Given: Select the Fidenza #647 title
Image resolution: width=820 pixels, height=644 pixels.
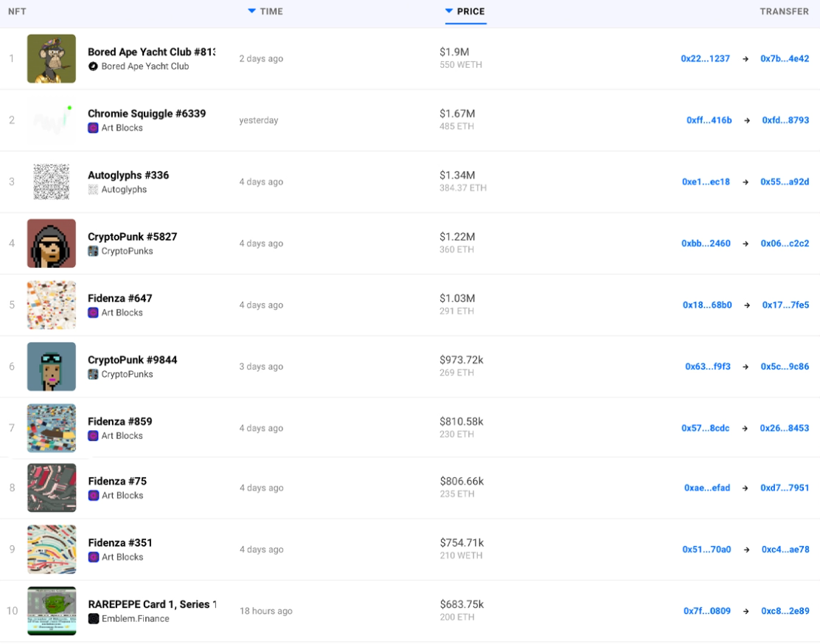Looking at the screenshot, I should pos(120,298).
